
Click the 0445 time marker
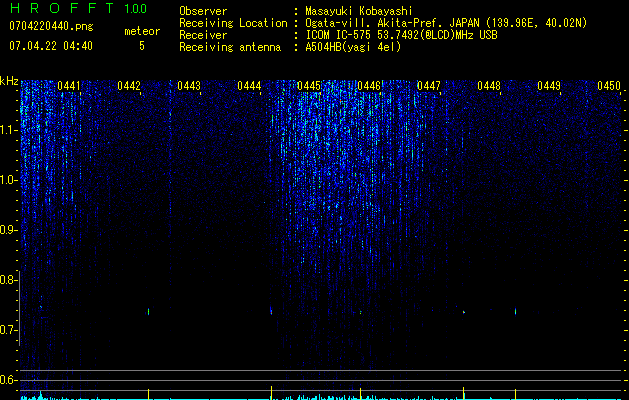[x=309, y=86]
